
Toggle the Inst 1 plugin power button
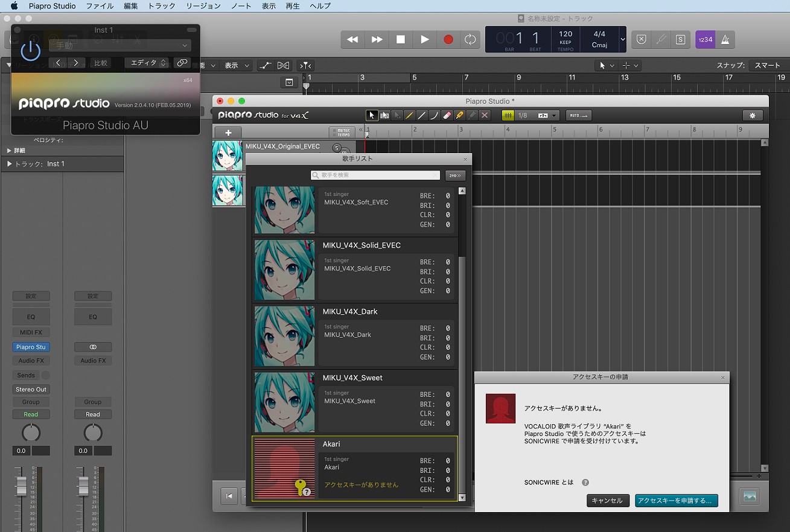31,50
